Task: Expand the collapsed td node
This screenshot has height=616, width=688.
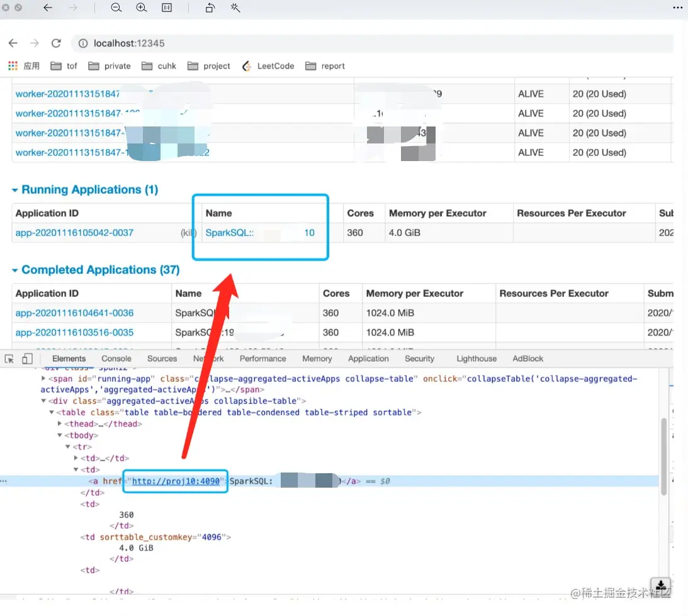Action: pyautogui.click(x=76, y=457)
